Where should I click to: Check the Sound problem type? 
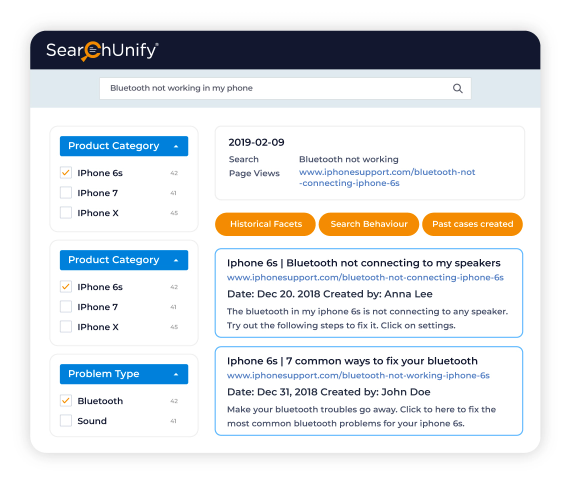(66, 421)
